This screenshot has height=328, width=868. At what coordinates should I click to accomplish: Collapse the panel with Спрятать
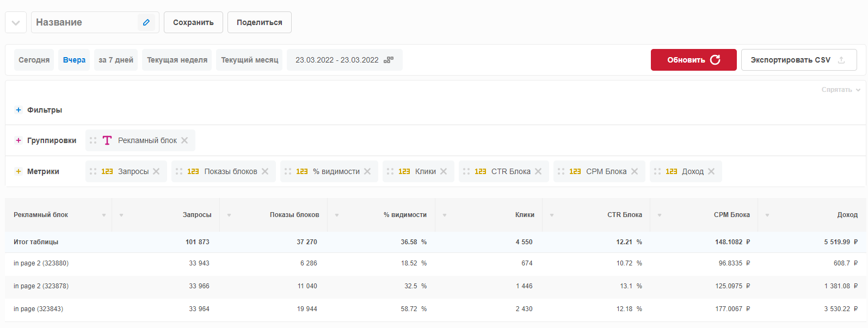pos(841,90)
